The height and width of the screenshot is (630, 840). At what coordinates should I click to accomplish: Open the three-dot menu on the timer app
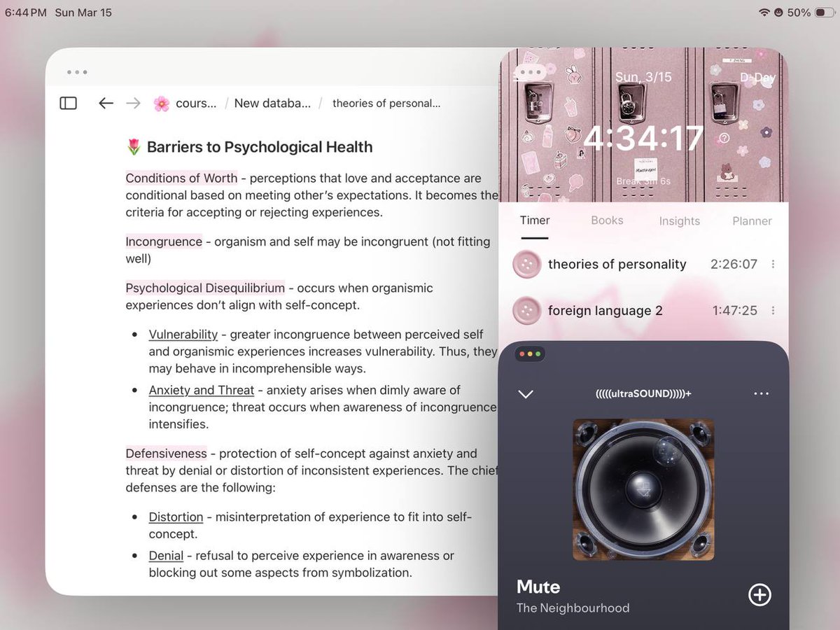[531, 72]
